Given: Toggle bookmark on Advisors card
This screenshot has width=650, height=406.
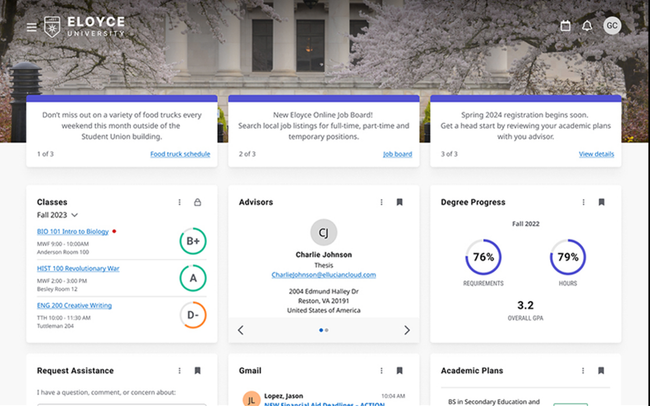Looking at the screenshot, I should [399, 202].
